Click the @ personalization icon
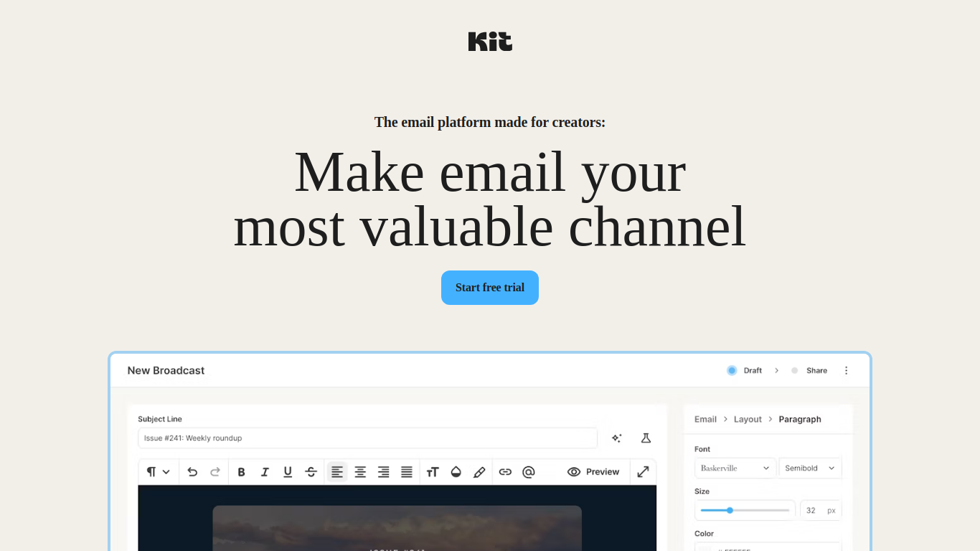Image resolution: width=980 pixels, height=551 pixels. point(529,471)
